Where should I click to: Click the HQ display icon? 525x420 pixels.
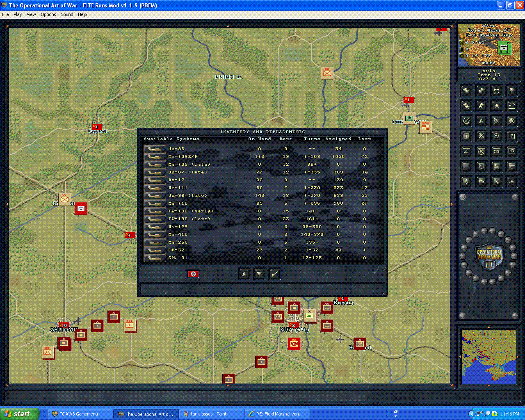point(511,151)
